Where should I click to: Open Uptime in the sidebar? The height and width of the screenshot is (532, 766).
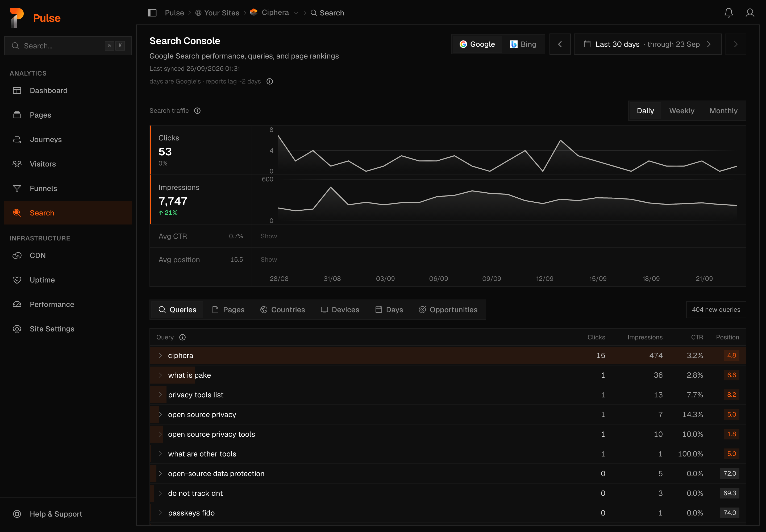[x=68, y=280]
